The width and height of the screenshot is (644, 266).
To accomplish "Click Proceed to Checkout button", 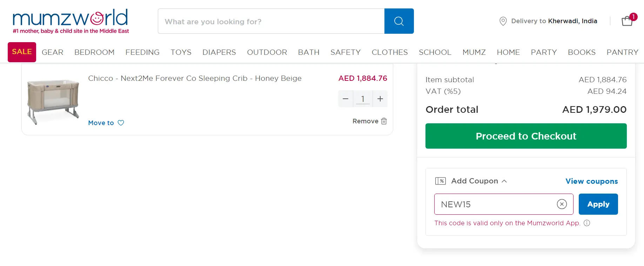I will click(526, 136).
